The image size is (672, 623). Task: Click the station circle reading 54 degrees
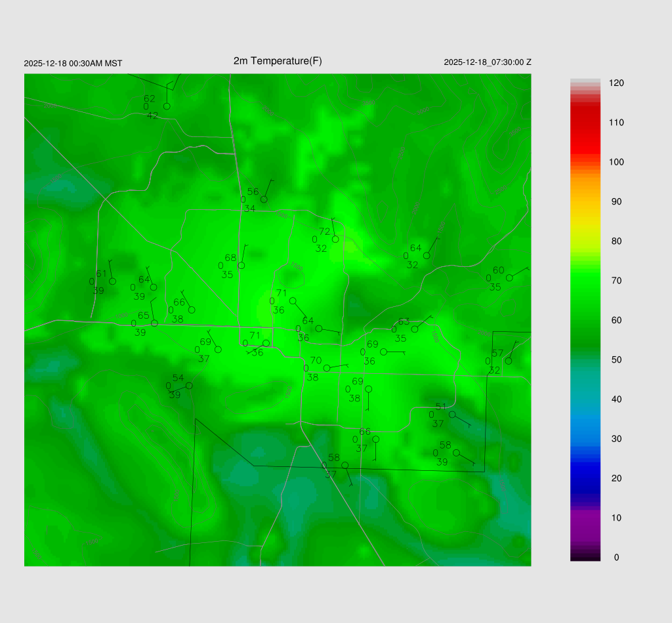pos(189,386)
